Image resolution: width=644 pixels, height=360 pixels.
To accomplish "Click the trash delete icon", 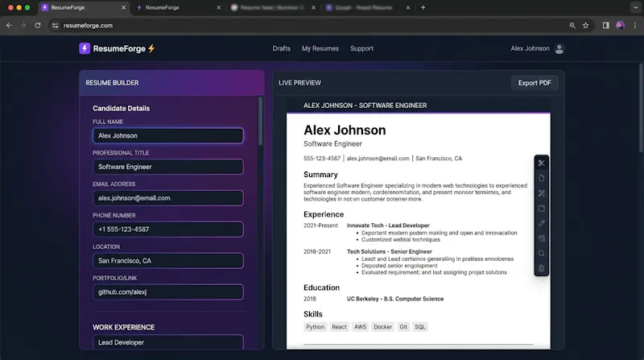I will point(541,268).
